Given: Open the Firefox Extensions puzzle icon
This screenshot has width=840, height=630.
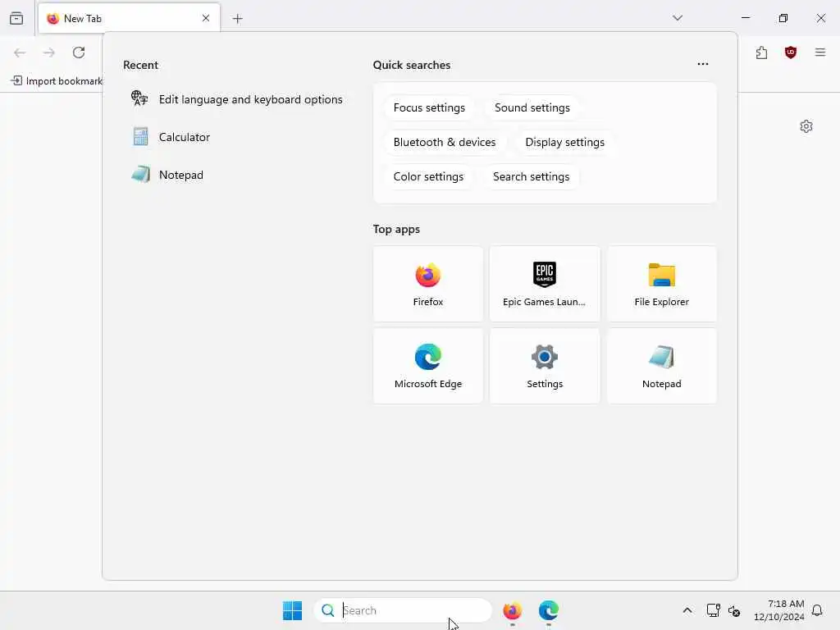Looking at the screenshot, I should point(762,52).
